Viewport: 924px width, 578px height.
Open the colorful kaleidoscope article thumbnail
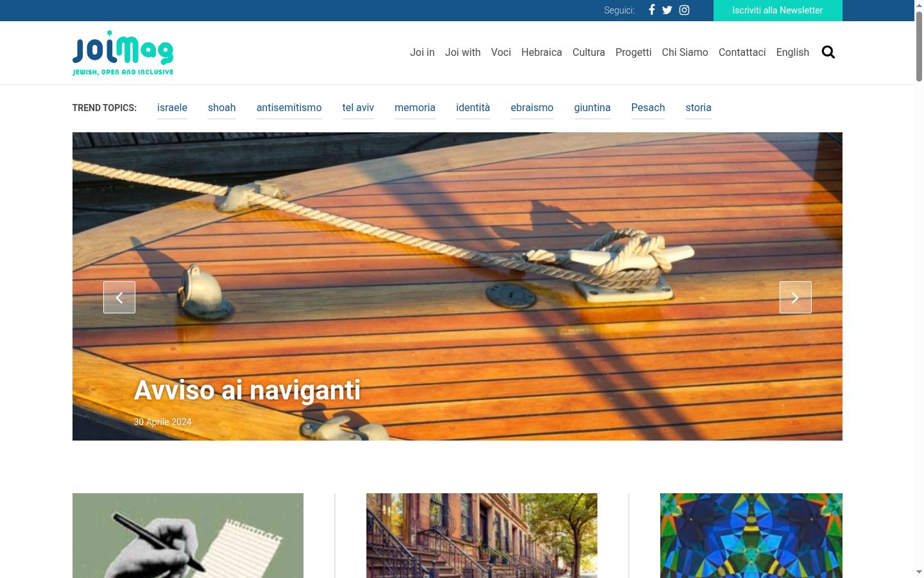click(751, 536)
